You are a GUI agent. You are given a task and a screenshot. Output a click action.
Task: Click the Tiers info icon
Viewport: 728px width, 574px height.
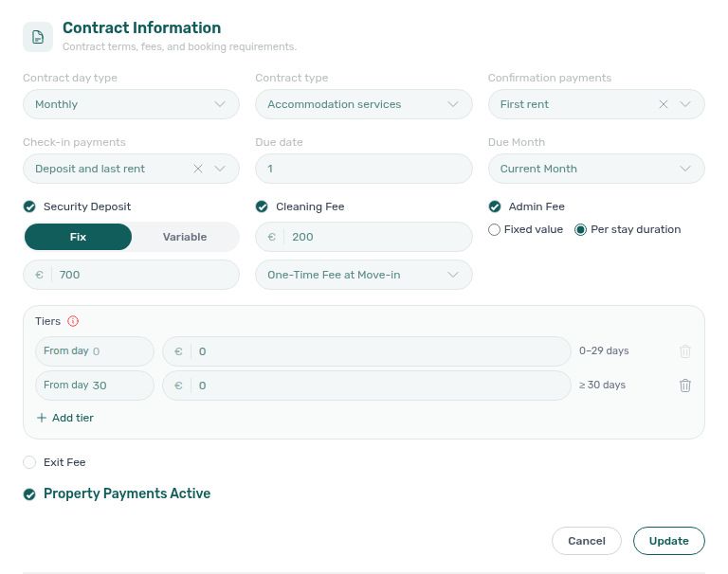point(73,321)
